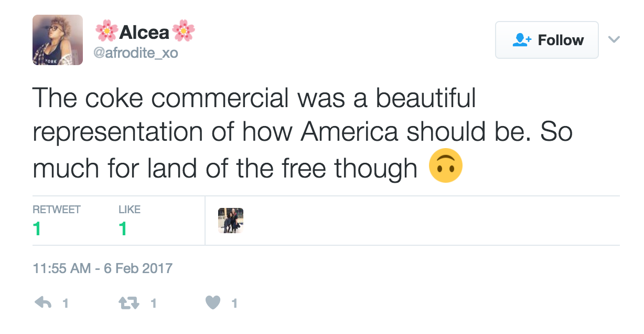Open the Alcea display name link
This screenshot has height=334, width=644.
point(145,32)
